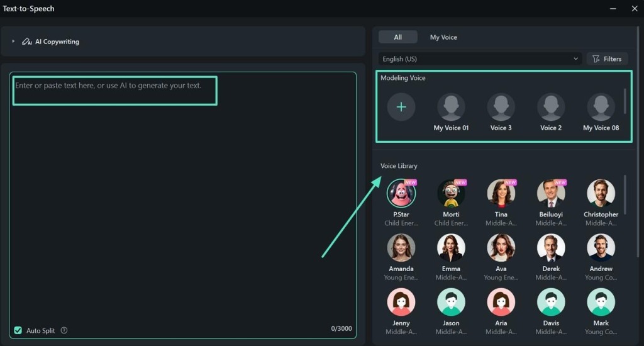Open the Filters button
The image size is (644, 346).
coord(607,59)
